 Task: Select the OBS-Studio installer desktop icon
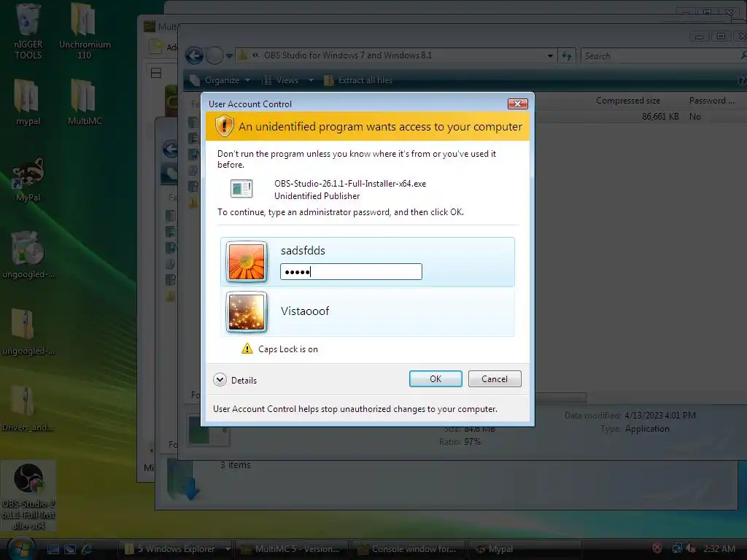coord(28,496)
